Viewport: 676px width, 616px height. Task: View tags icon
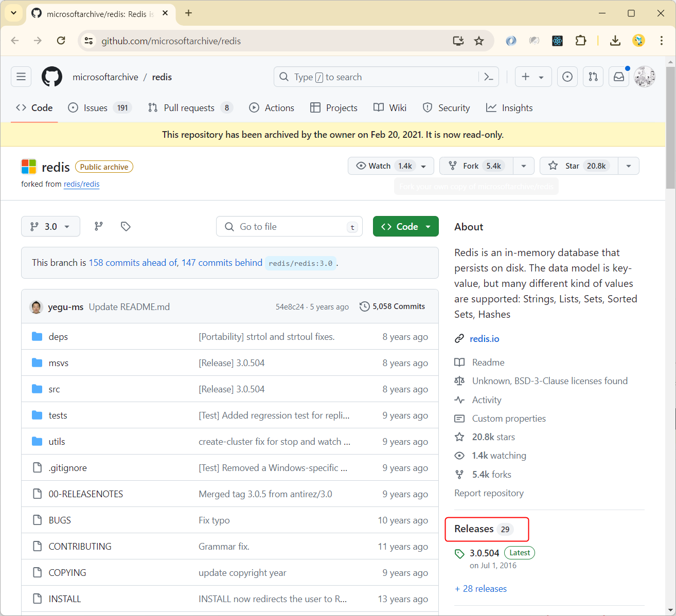tap(126, 226)
